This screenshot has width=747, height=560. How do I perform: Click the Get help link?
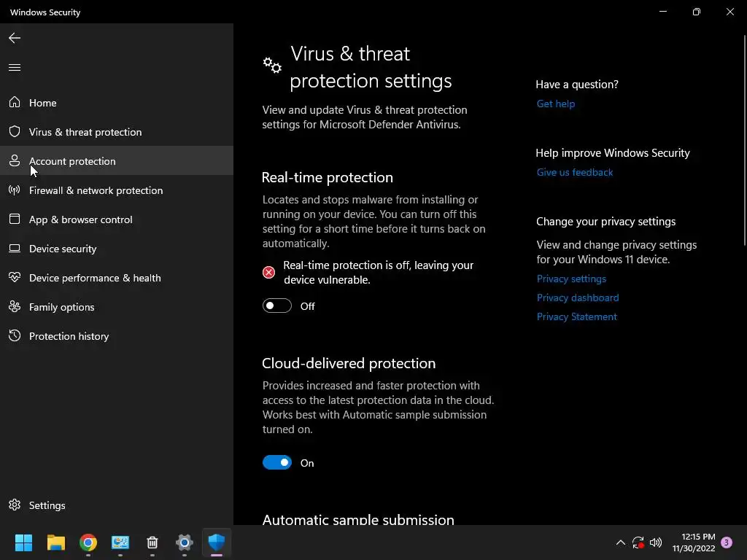556,104
